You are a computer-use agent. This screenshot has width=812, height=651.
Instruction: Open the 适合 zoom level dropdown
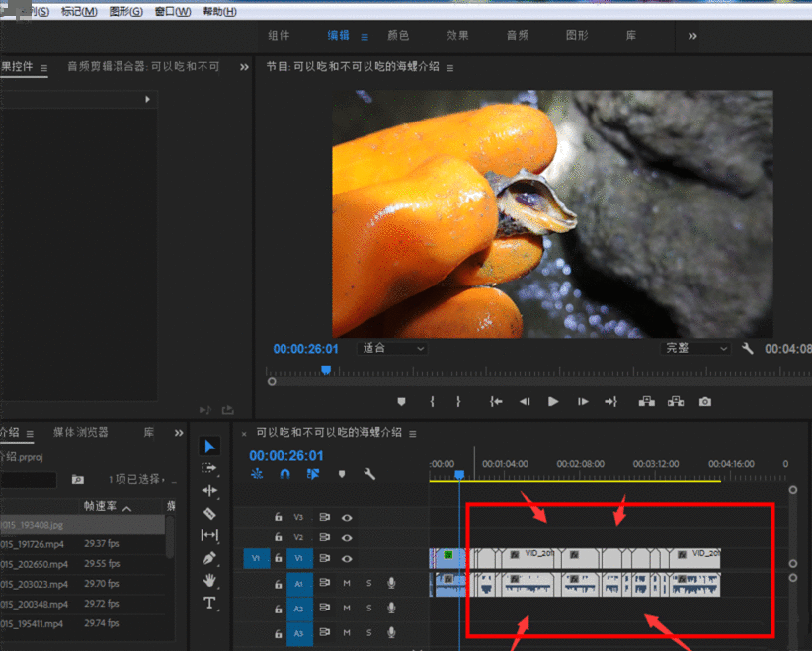392,349
